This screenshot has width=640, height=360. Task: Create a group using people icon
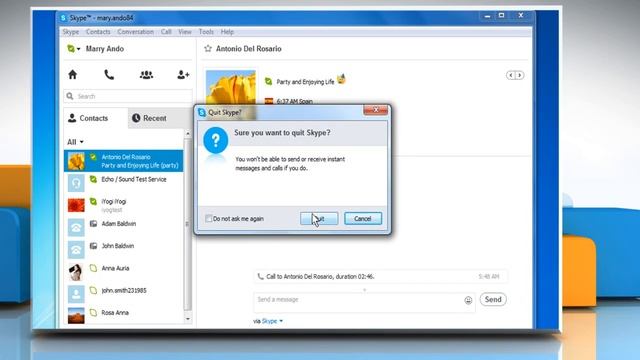click(146, 75)
